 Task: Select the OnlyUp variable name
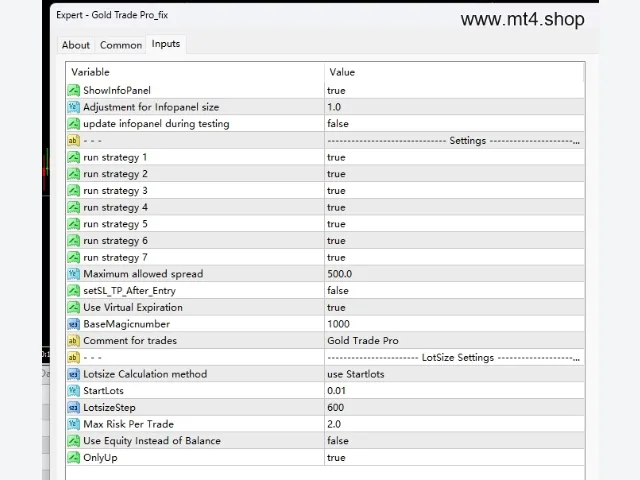click(x=100, y=458)
